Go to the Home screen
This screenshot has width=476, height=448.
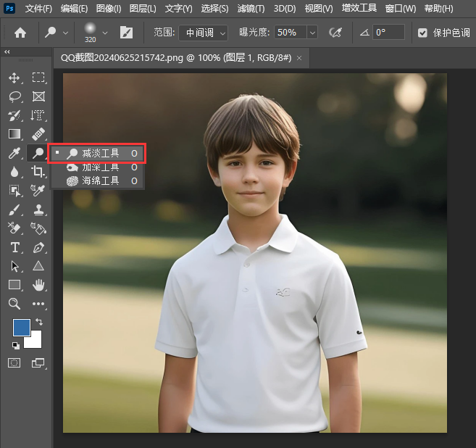[20, 33]
